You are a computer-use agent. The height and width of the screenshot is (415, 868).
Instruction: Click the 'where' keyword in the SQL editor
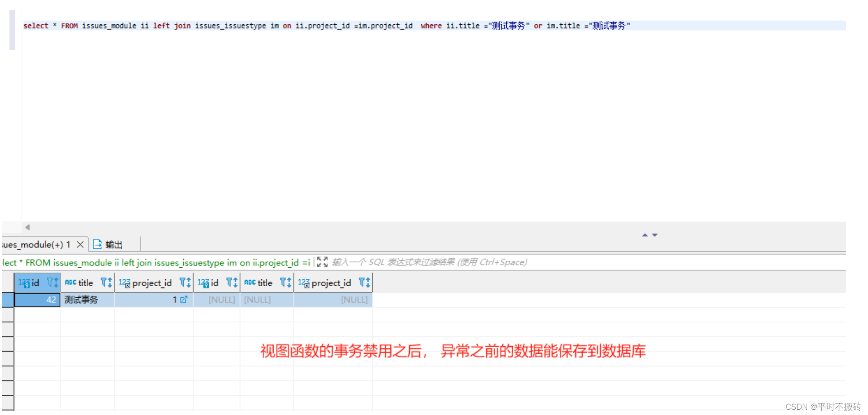431,26
